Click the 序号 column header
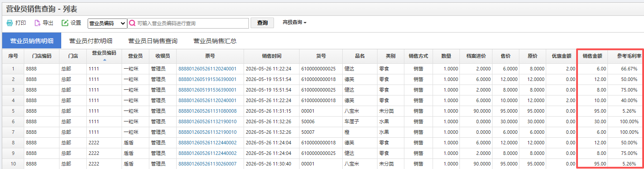This screenshot has height=169, width=644. [x=13, y=56]
